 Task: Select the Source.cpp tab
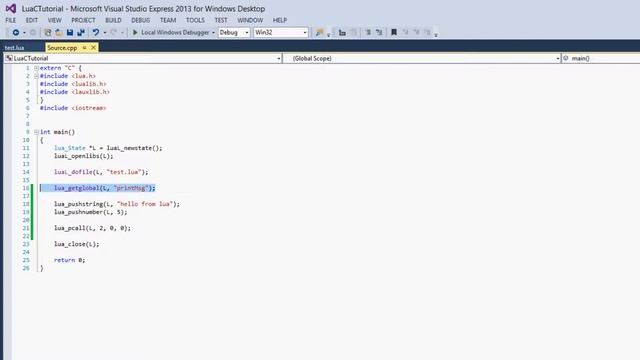click(62, 48)
